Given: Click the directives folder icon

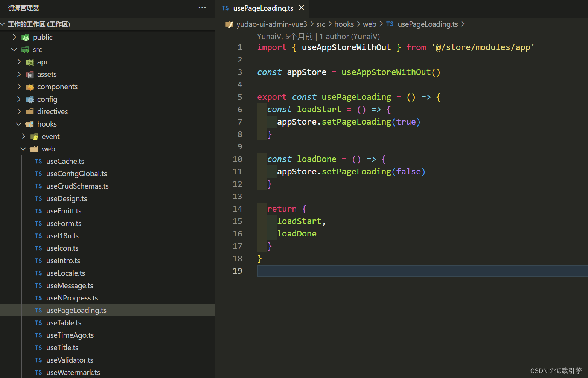Looking at the screenshot, I should click(x=30, y=112).
